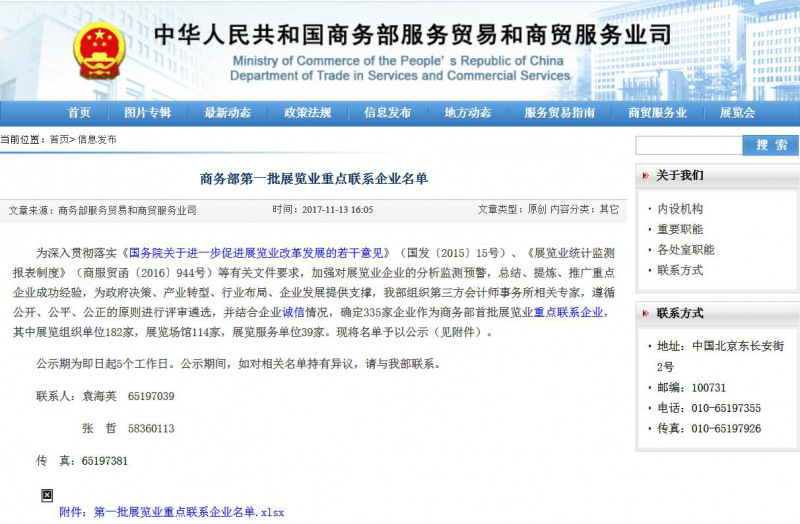Open the 重要职能 sidebar link

click(x=680, y=229)
